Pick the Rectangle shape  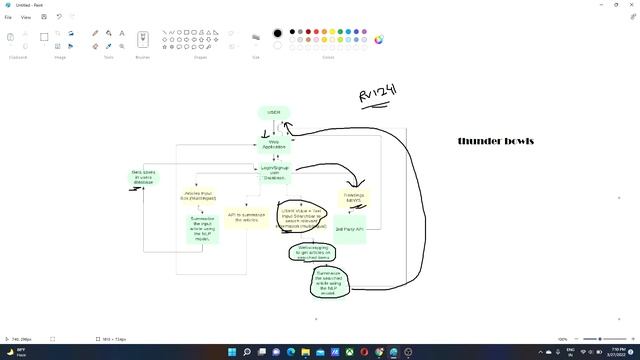(187, 32)
